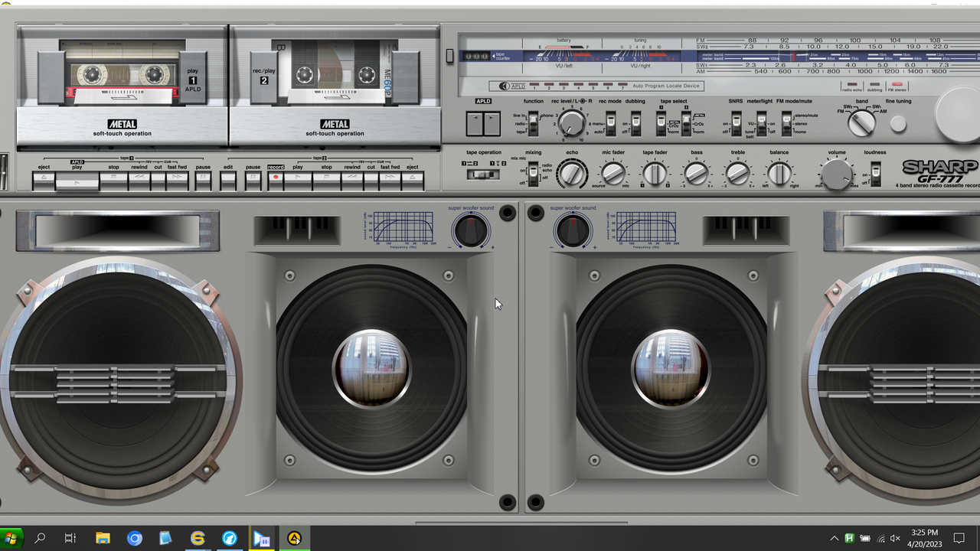Start tape 1 with the APLD play key
The height and width of the screenshot is (551, 980).
[77, 181]
